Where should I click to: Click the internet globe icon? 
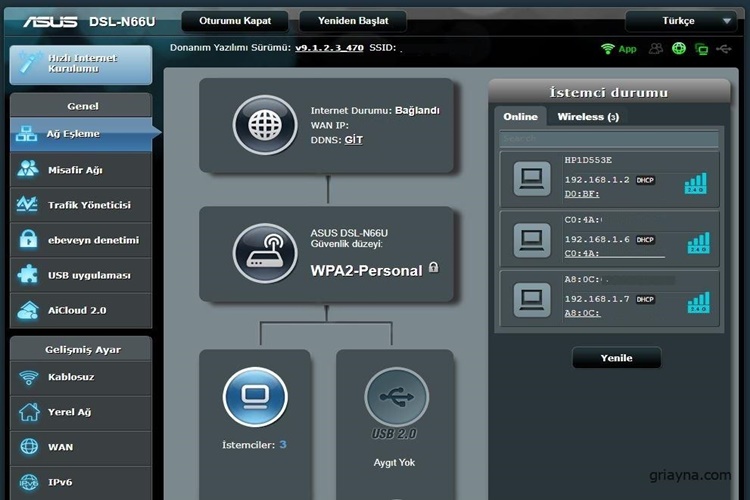click(265, 125)
